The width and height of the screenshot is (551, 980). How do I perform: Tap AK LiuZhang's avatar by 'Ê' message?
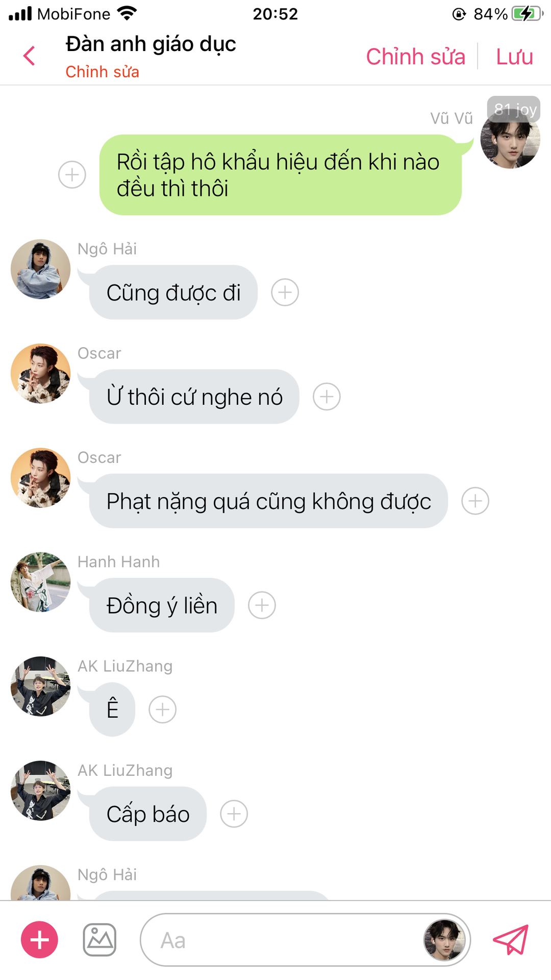pyautogui.click(x=41, y=686)
